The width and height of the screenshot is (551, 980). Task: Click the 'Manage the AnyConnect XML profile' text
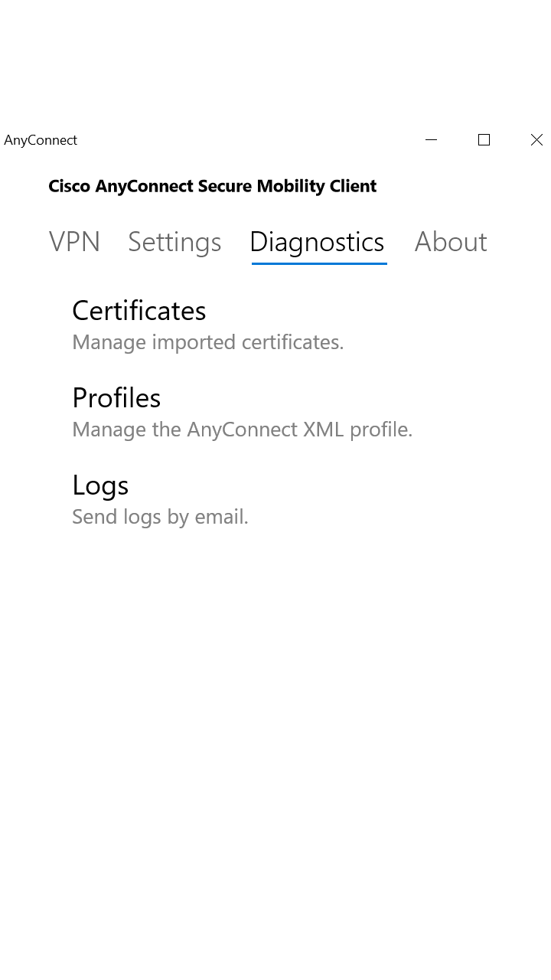coord(242,430)
